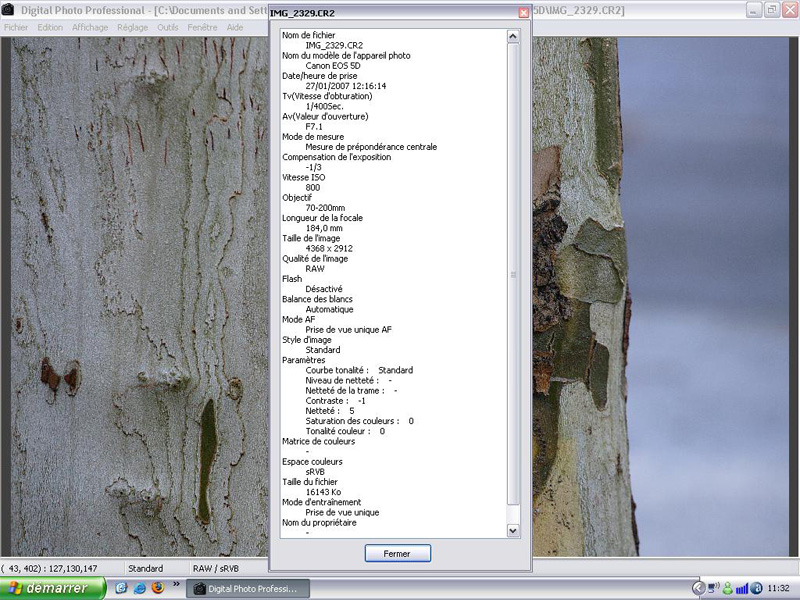Click the shutter speed value '1/400Sec.'
Viewport: 800px width, 606px height.
pos(324,107)
